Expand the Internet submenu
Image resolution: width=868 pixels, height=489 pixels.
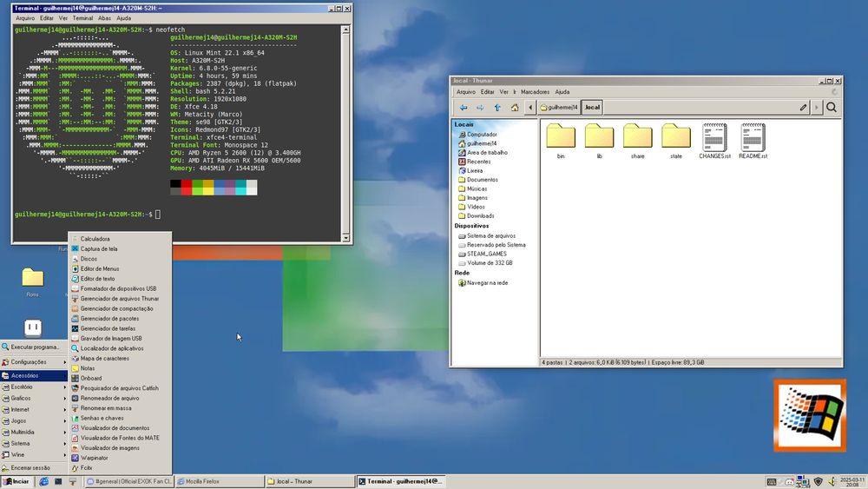click(34, 409)
